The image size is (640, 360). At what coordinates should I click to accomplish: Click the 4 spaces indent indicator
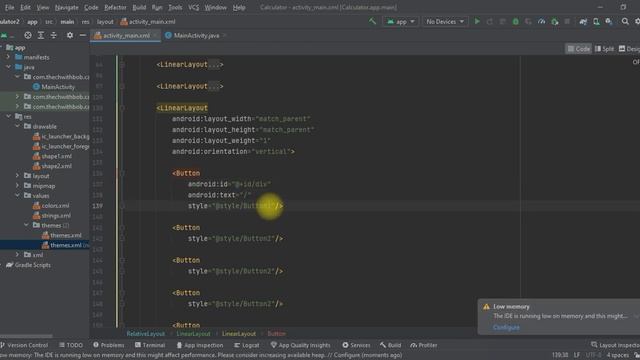coord(618,355)
